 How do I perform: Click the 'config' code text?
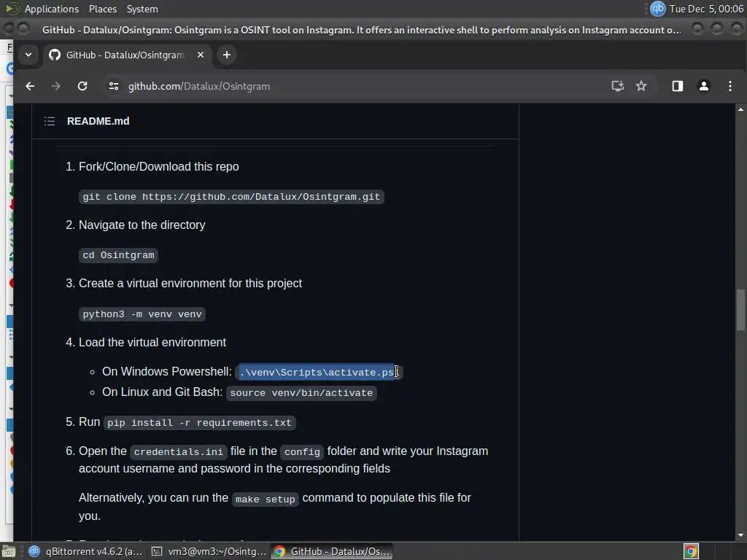point(302,451)
